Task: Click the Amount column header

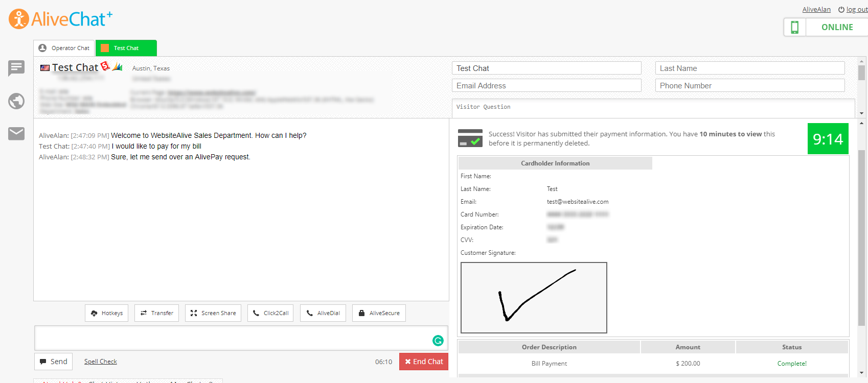Action: point(688,347)
